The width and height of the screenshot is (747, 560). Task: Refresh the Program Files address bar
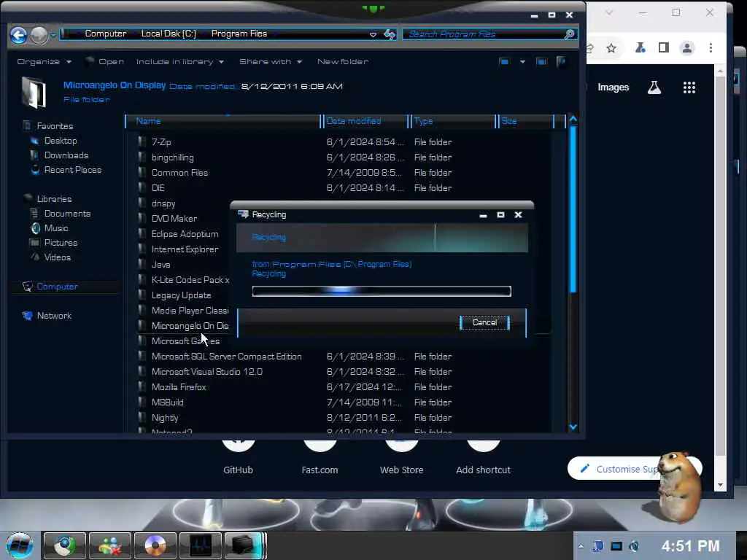click(390, 34)
